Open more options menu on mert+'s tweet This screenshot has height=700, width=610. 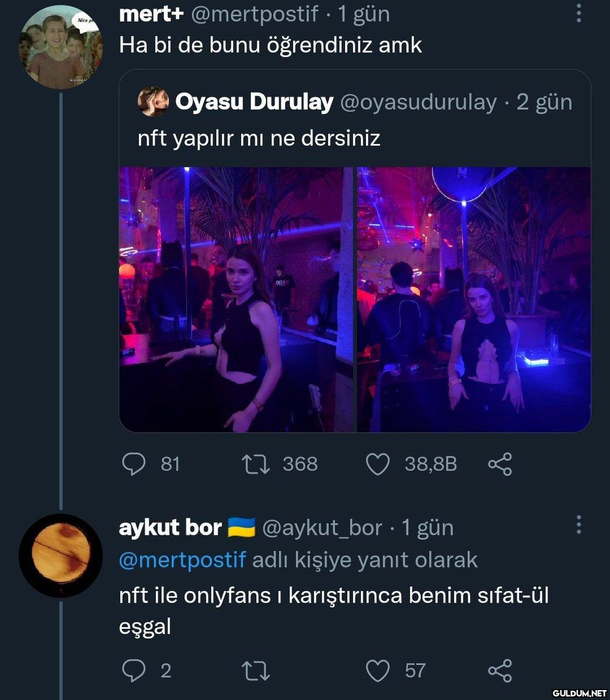(578, 13)
